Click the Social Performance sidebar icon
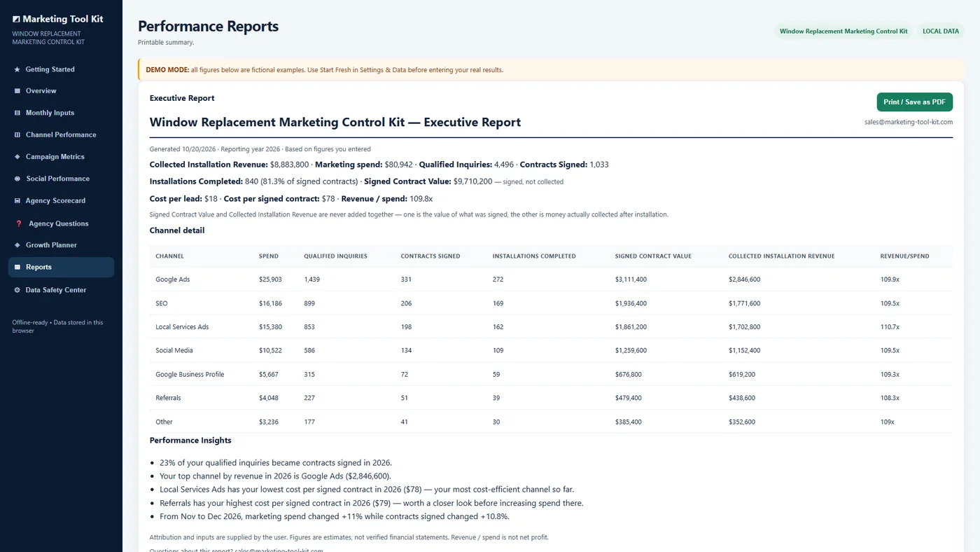Image resolution: width=980 pixels, height=552 pixels. coord(17,179)
